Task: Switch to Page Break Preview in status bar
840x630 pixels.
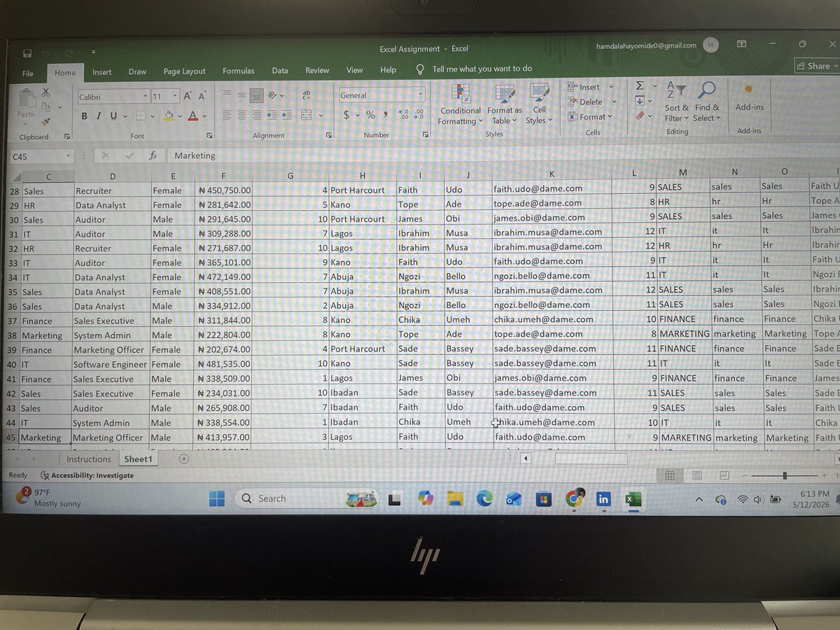Action: tap(724, 475)
